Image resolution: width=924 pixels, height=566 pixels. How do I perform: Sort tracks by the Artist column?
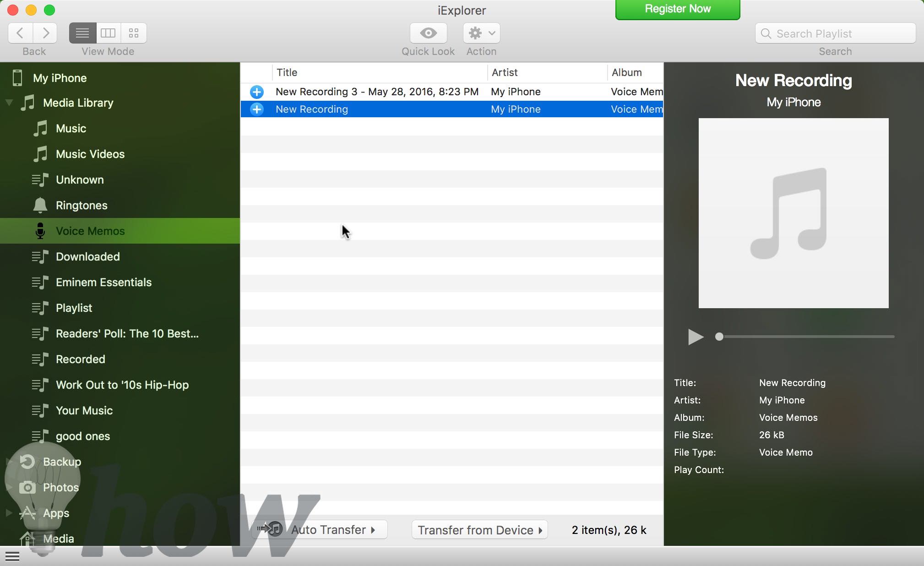coord(547,72)
